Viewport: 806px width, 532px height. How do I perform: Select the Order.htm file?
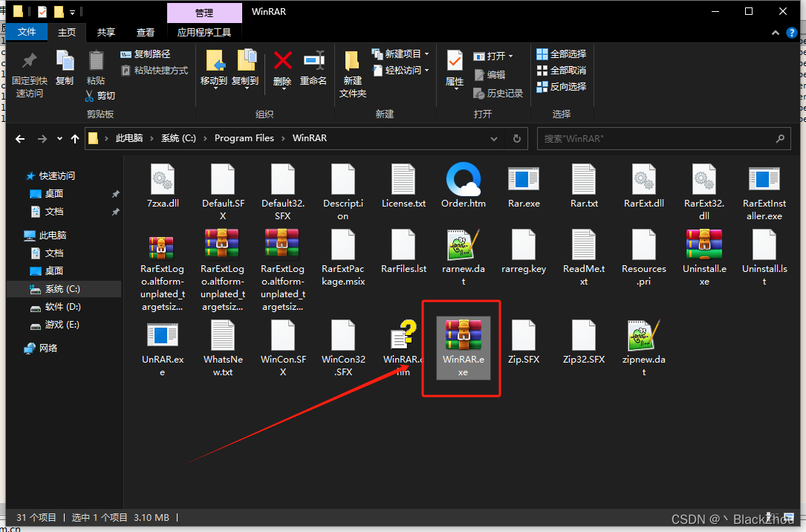coord(463,186)
